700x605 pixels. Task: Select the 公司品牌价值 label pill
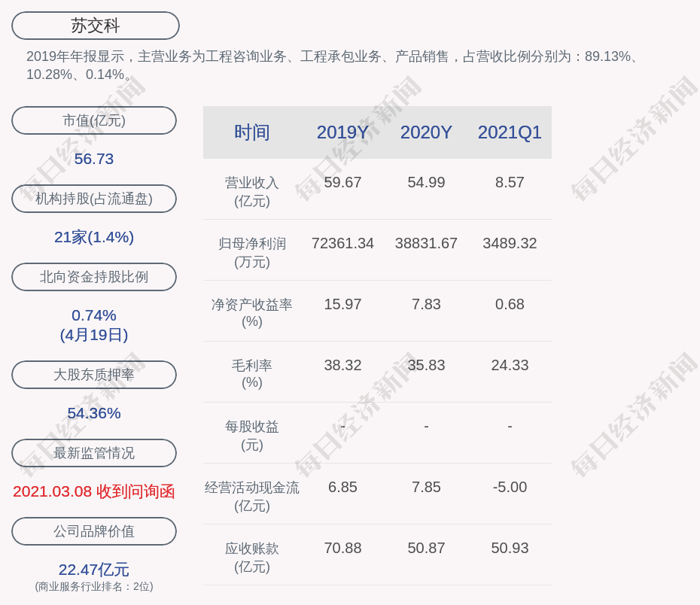pyautogui.click(x=94, y=531)
